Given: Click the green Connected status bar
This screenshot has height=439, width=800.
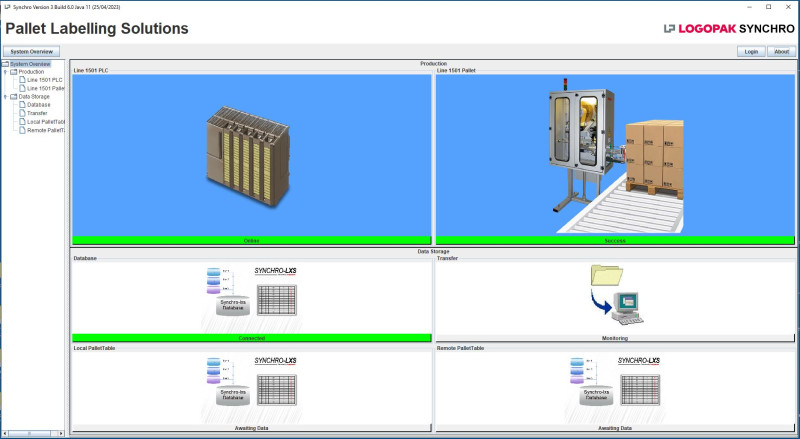Looking at the screenshot, I should pyautogui.click(x=251, y=339).
